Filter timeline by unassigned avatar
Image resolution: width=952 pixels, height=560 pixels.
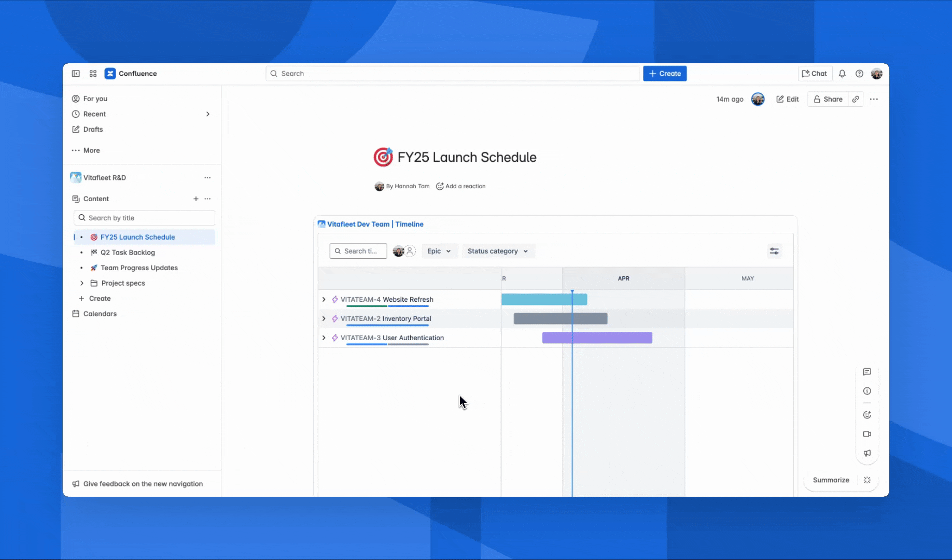point(410,251)
